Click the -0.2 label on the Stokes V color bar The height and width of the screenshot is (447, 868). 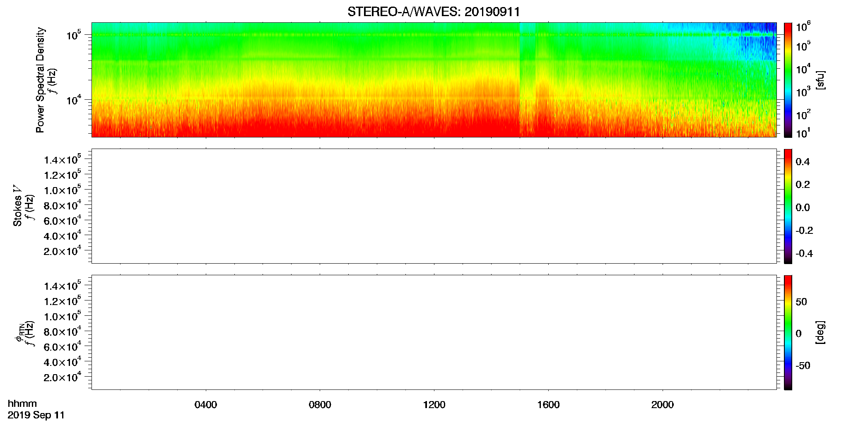pyautogui.click(x=804, y=231)
